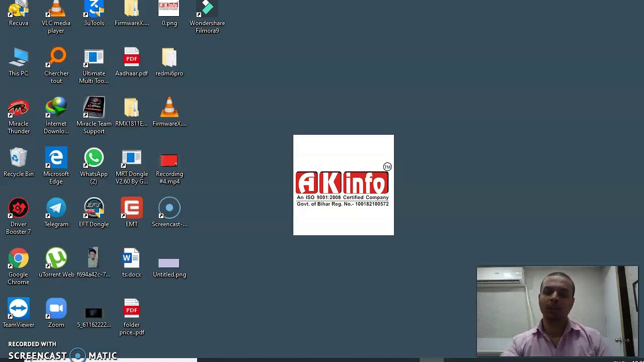The width and height of the screenshot is (644, 362).
Task: Open the RMX1811E folder
Action: [131, 113]
